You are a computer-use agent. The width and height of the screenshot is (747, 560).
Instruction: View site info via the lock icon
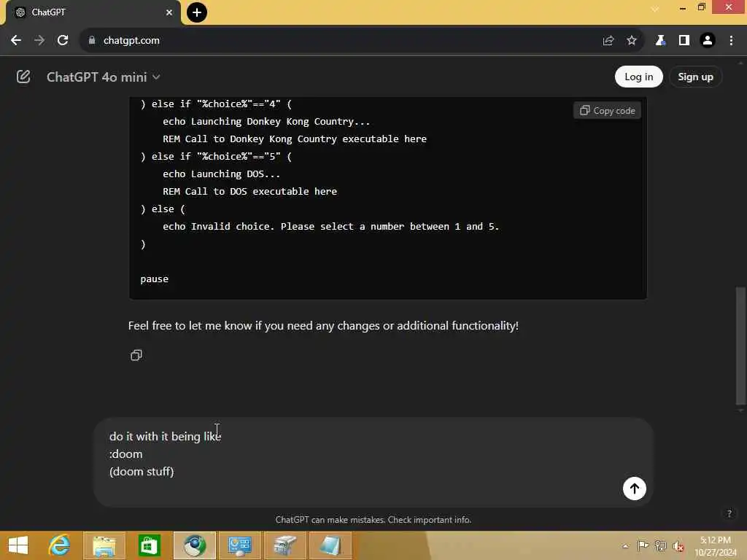tap(92, 41)
